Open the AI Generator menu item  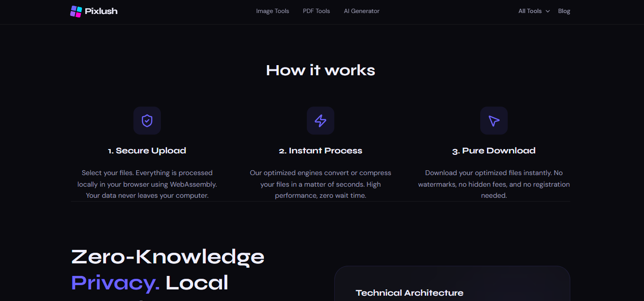(362, 11)
